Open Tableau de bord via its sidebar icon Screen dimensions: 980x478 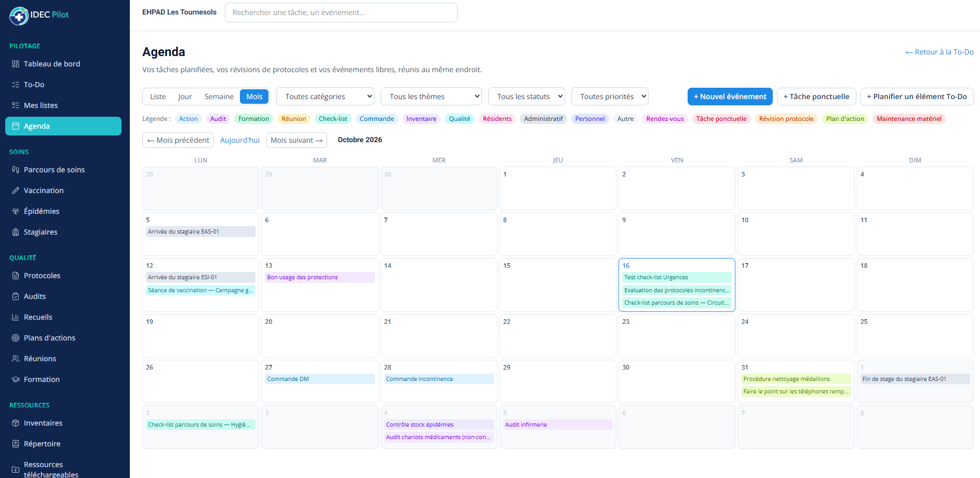pyautogui.click(x=16, y=64)
